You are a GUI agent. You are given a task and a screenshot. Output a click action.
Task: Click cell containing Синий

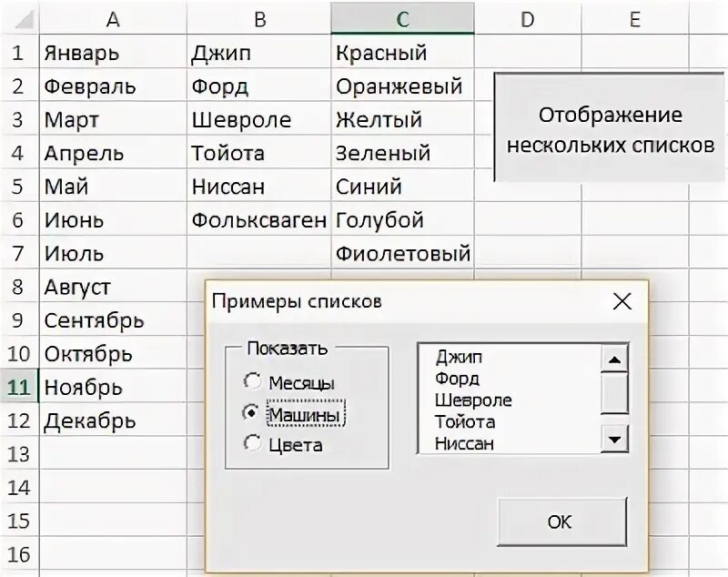coord(402,186)
